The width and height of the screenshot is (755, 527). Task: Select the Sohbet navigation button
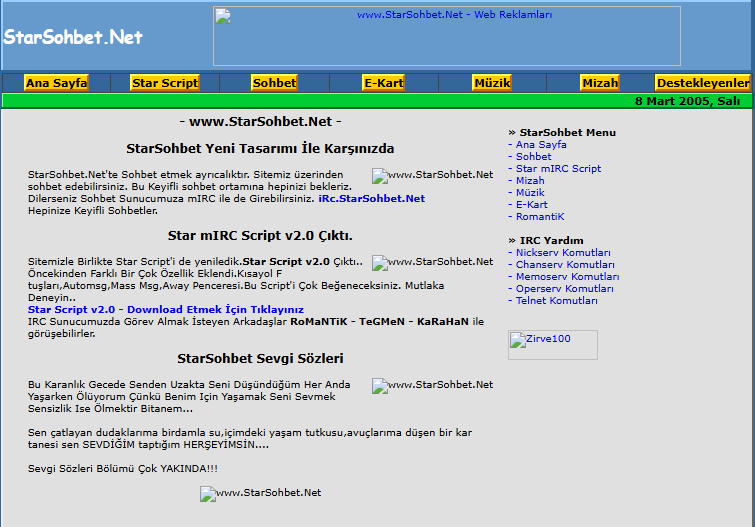274,83
